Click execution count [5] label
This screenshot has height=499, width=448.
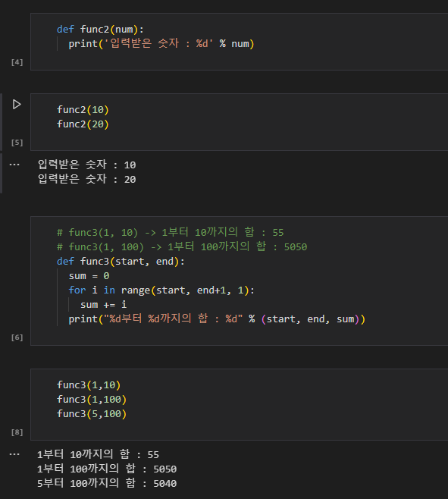[x=17, y=143]
